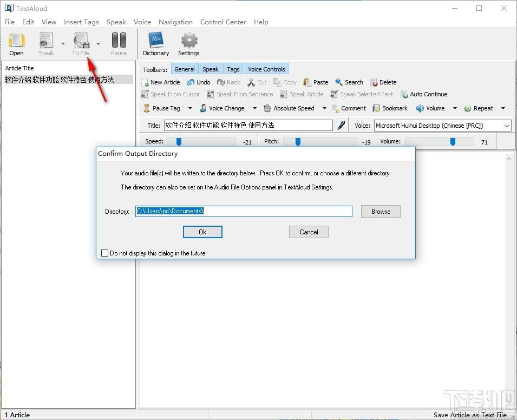The height and width of the screenshot is (420, 517).
Task: Check Do not display this dialog checkbox
Action: click(x=104, y=253)
